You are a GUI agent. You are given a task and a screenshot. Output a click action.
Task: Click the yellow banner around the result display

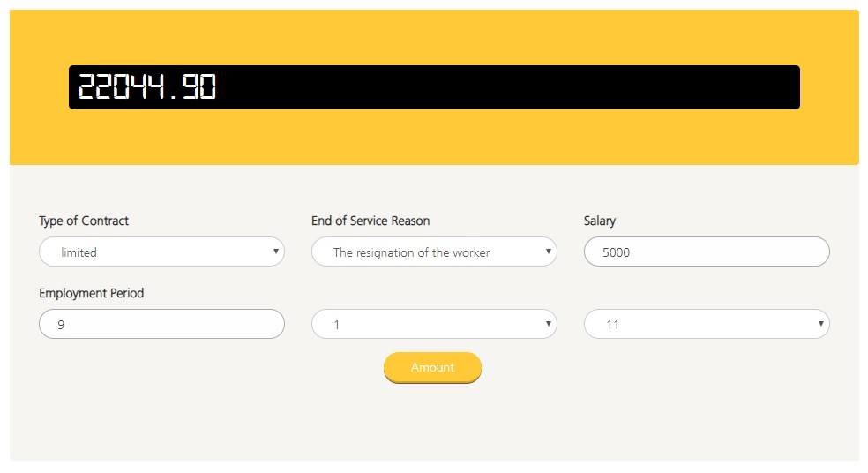[x=434, y=139]
